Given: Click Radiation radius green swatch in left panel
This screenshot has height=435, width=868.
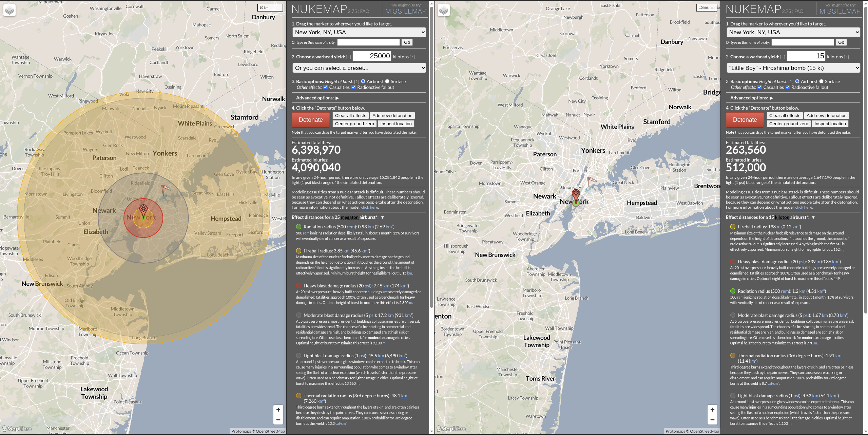Looking at the screenshot, I should tap(298, 227).
